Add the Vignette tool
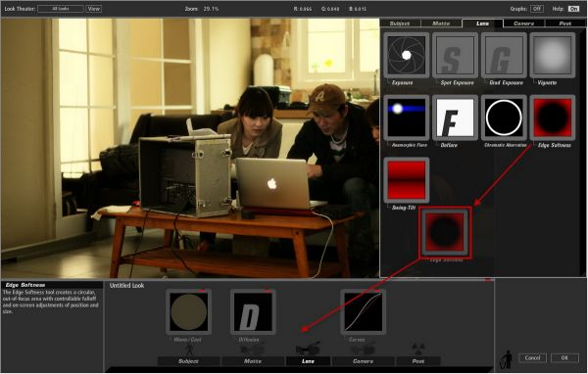The width and height of the screenshot is (588, 374). 553,55
